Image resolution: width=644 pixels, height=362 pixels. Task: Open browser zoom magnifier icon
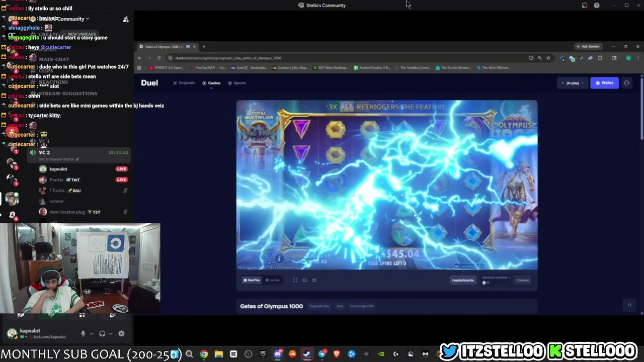pyautogui.click(x=539, y=58)
